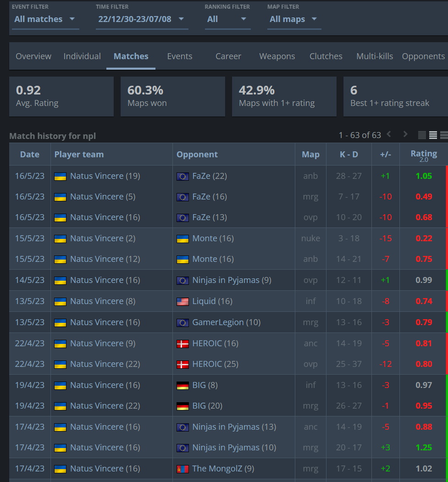Image resolution: width=448 pixels, height=482 pixels.
Task: Open the HEROIC (16) opponent link
Action: click(x=216, y=343)
